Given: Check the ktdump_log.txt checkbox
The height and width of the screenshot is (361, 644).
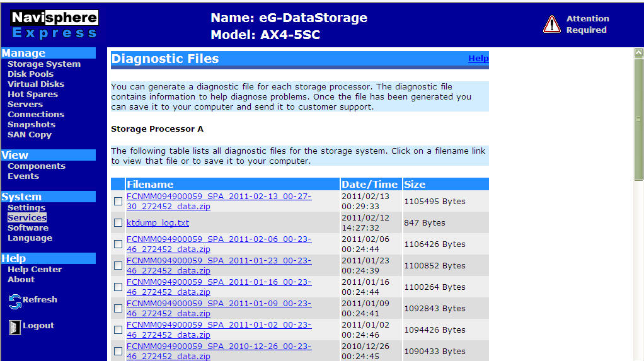Looking at the screenshot, I should 118,222.
